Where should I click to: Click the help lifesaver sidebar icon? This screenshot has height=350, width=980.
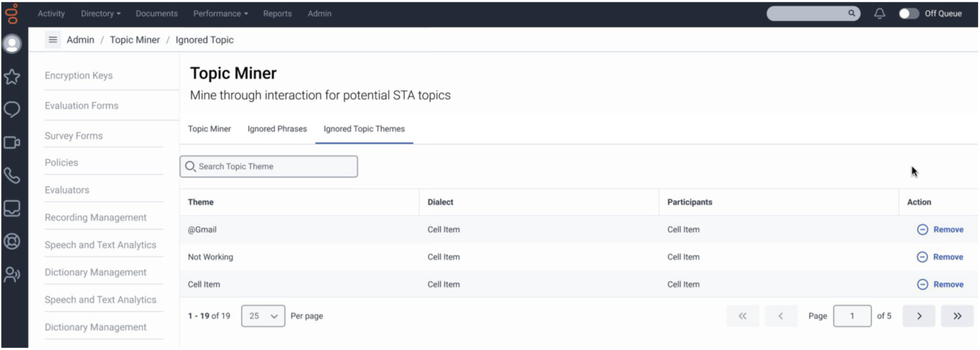click(x=12, y=242)
